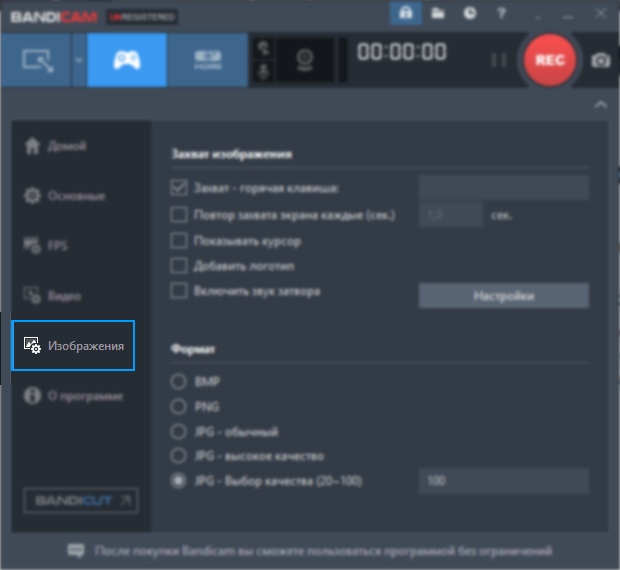Click the capture hotkey input field
This screenshot has height=570, width=620.
click(x=504, y=188)
